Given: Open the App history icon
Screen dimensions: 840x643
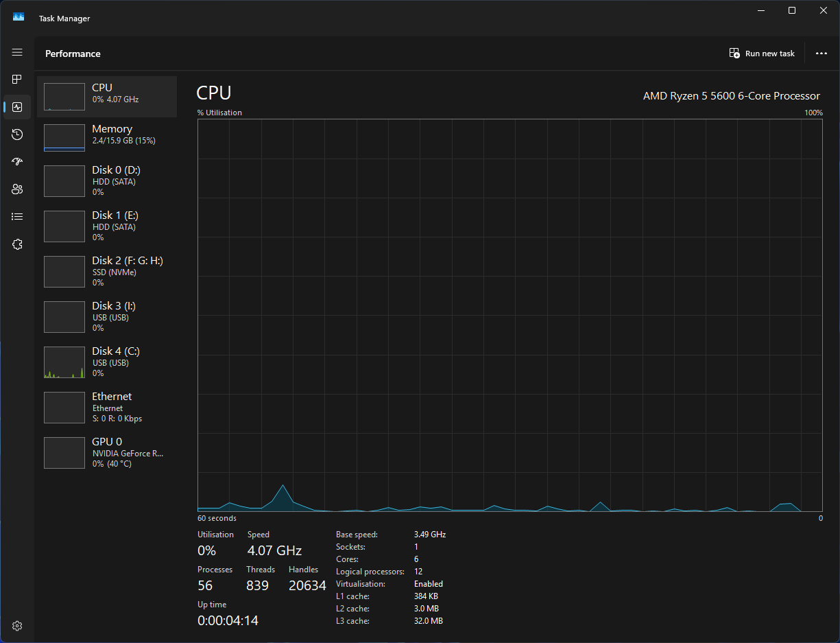Looking at the screenshot, I should coord(16,135).
